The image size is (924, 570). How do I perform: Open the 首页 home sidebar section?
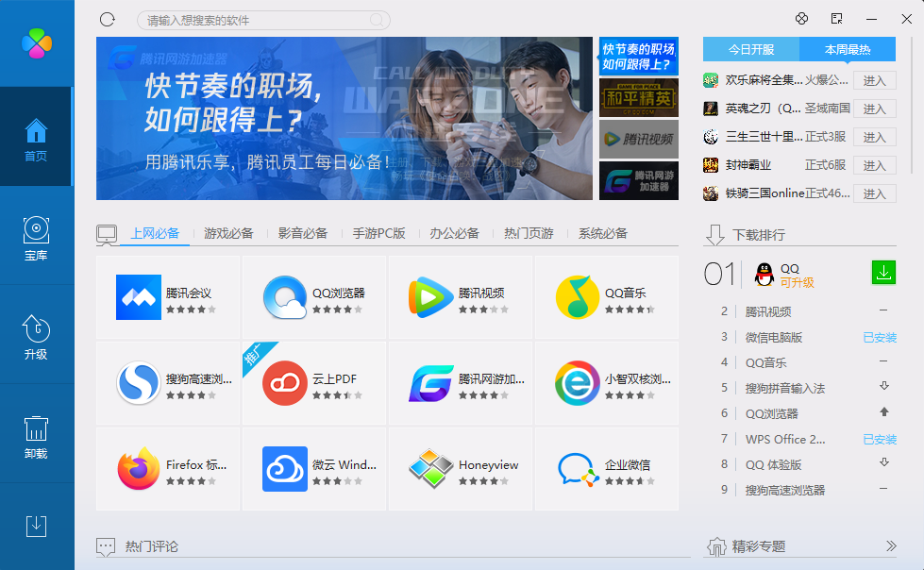pos(36,137)
